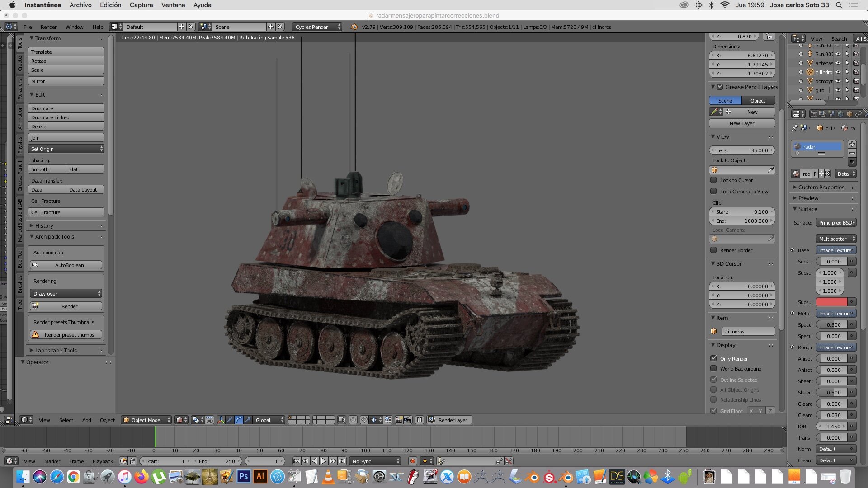This screenshot has width=868, height=488.
Task: Open the Scene properties tab
Action: coord(831,114)
